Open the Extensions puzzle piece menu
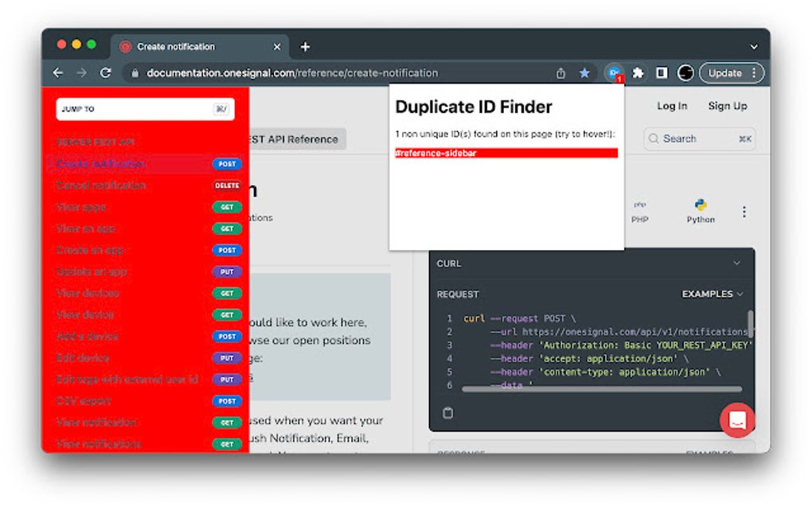This screenshot has width=812, height=508. click(638, 73)
